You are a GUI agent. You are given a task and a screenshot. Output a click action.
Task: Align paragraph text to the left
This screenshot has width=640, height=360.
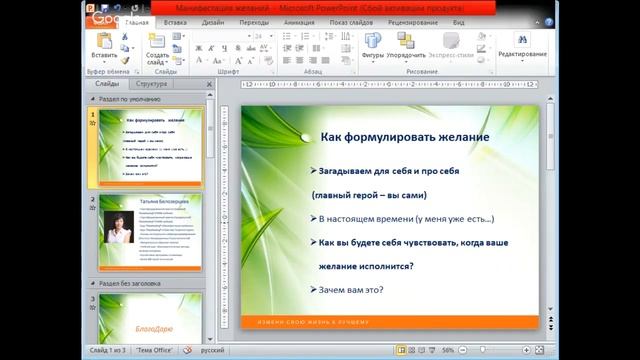coord(287,60)
